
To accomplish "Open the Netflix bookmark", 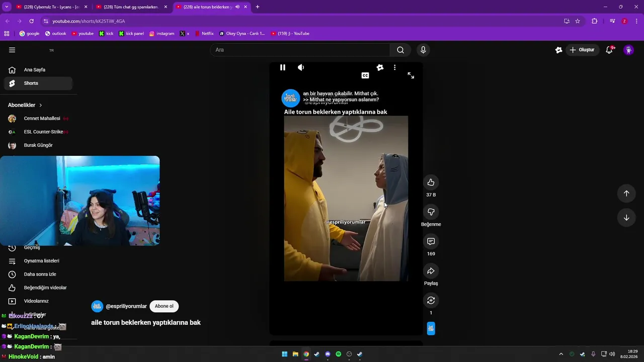I will (x=204, y=34).
